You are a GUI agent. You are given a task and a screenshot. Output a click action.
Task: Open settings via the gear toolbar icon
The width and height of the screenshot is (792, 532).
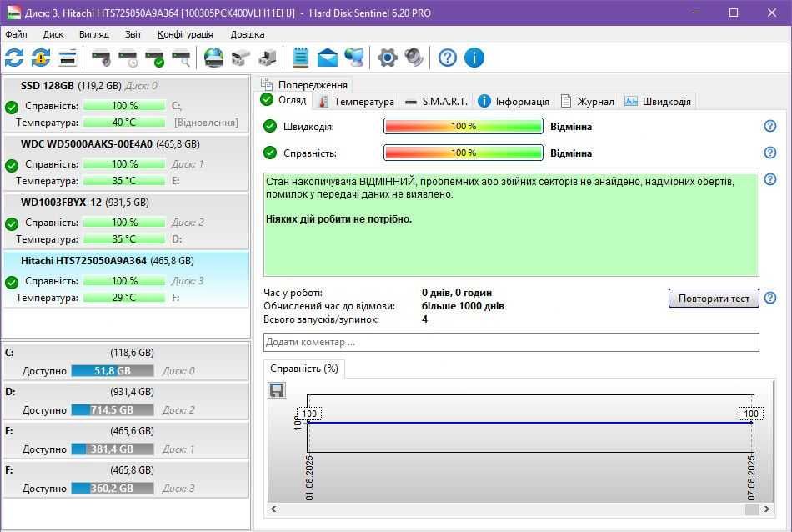click(x=387, y=58)
